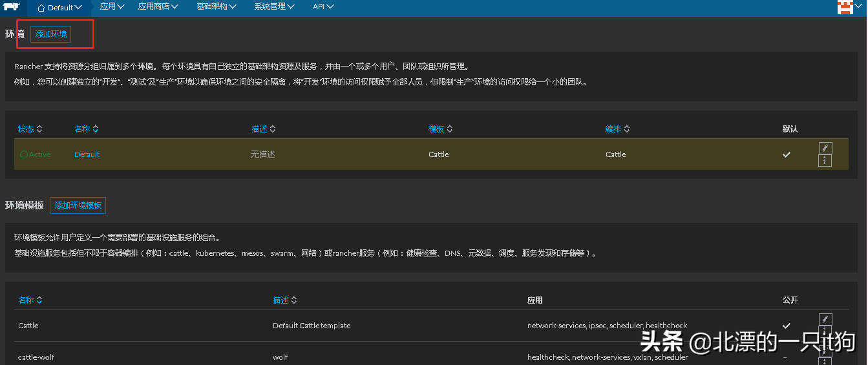This screenshot has height=365, width=868.
Task: Open the Default environment name link
Action: [x=87, y=154]
